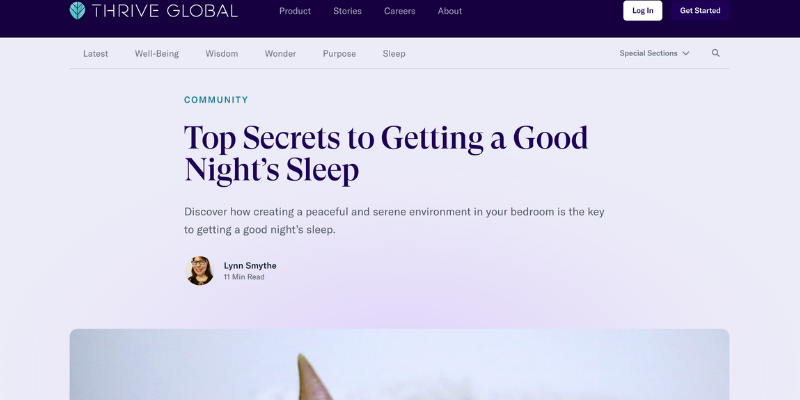The height and width of the screenshot is (400, 800).
Task: Open the Careers link
Action: 399,11
